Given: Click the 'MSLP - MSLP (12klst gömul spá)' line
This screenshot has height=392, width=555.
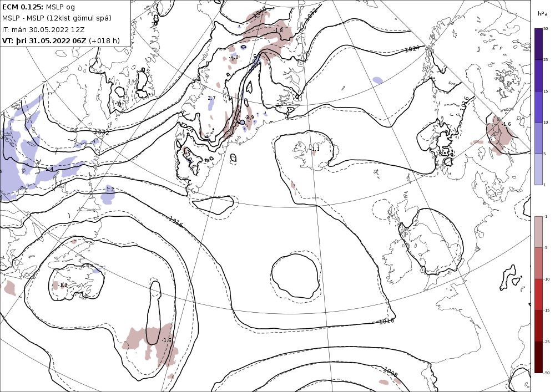Looking at the screenshot, I should [x=57, y=18].
